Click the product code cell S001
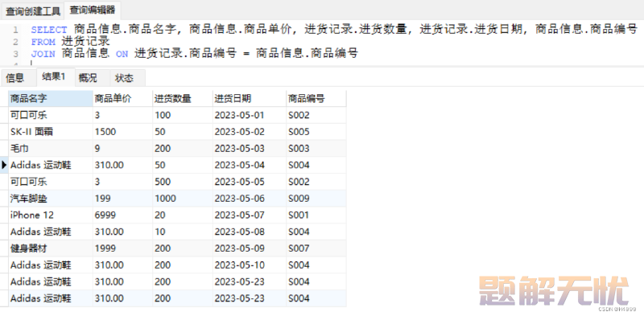Image resolution: width=644 pixels, height=316 pixels. (x=316, y=215)
